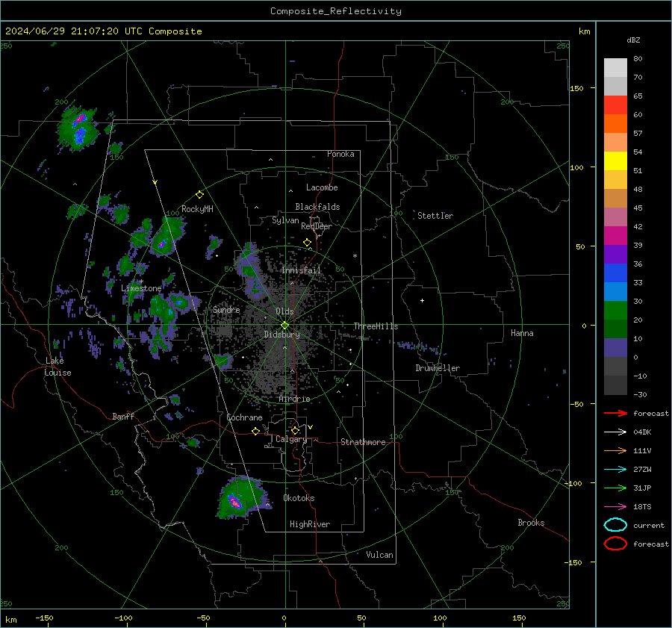Screen dimensions: 672x628
Task: Click the storm cell near 200 km northwest ring
Action: coord(78,128)
